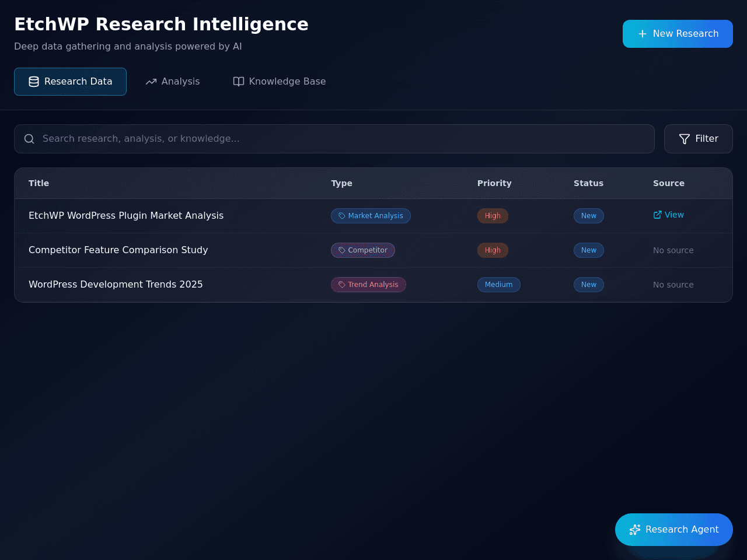Click High priority badge for Competitor Feature row
This screenshot has width=747, height=560.
click(x=493, y=250)
